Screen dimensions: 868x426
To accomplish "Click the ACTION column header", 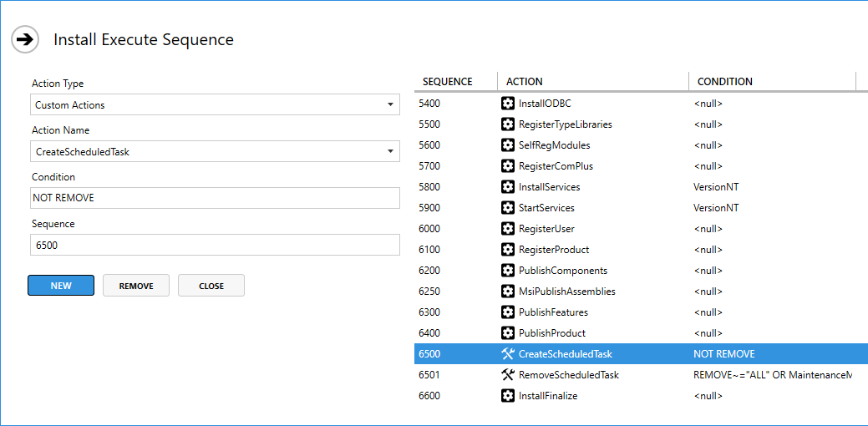I will tap(525, 82).
